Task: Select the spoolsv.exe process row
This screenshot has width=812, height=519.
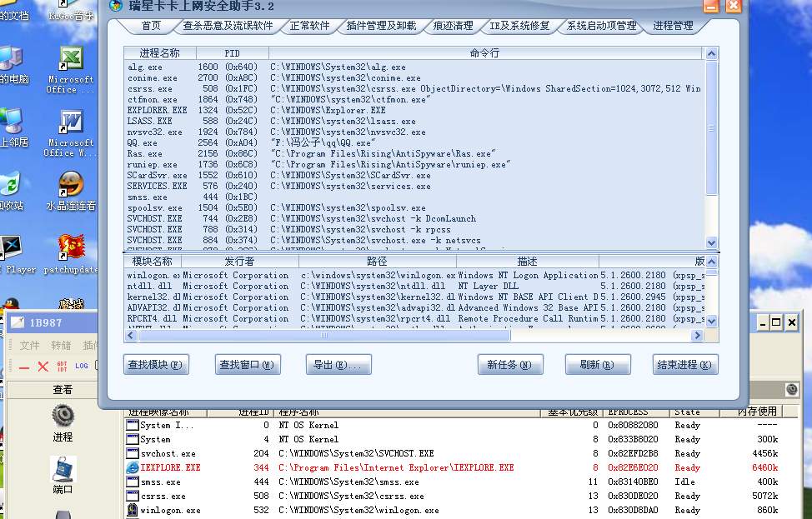Action: point(414,207)
